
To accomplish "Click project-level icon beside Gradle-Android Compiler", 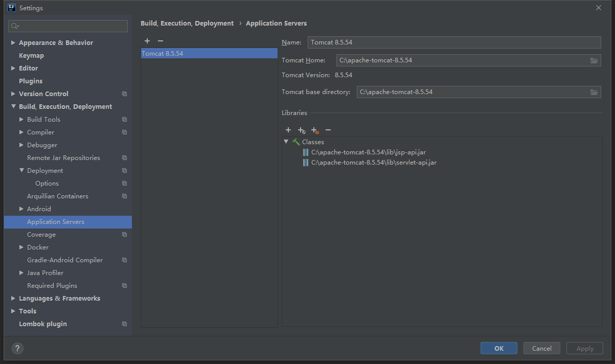I will (x=124, y=260).
